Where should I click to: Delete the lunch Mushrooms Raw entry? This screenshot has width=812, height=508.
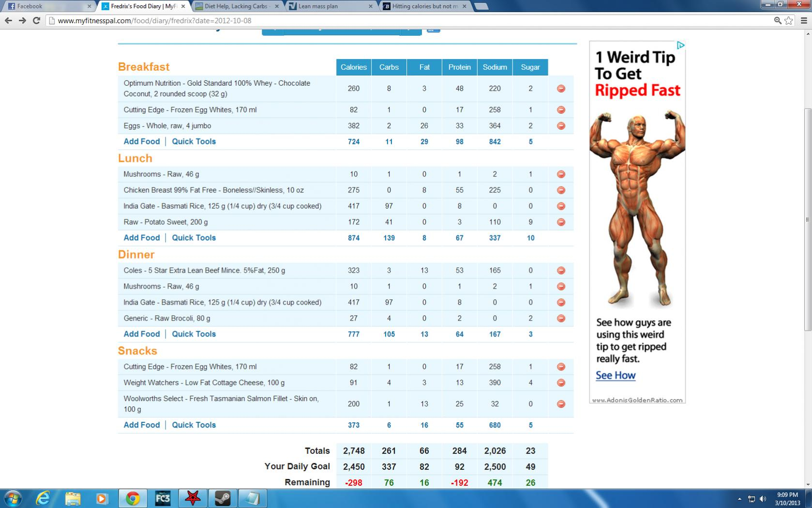(x=561, y=174)
